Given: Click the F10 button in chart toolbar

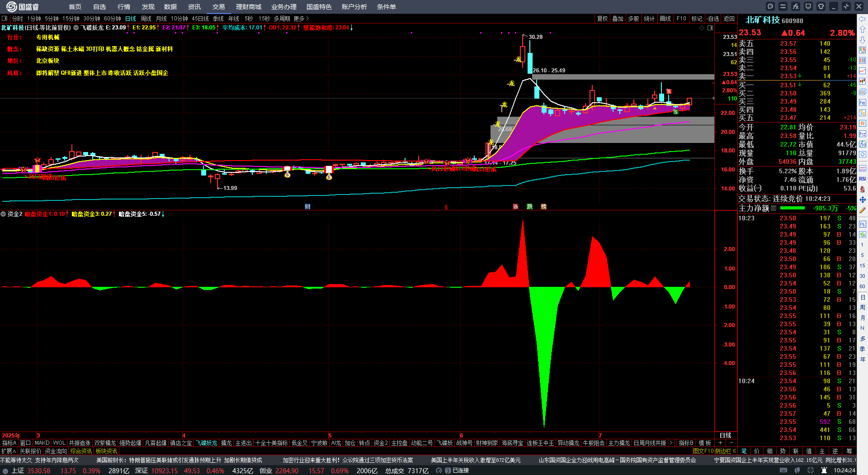Looking at the screenshot, I should pyautogui.click(x=681, y=19).
